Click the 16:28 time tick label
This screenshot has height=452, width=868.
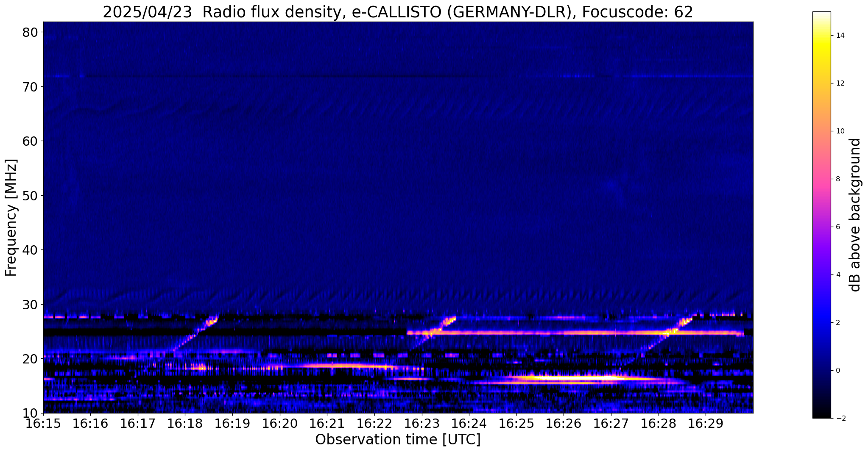(x=658, y=424)
